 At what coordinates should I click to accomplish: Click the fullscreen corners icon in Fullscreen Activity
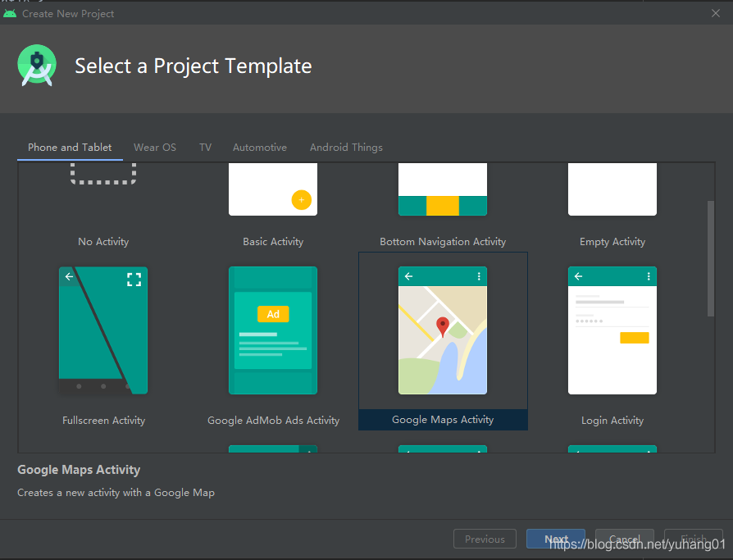134,280
